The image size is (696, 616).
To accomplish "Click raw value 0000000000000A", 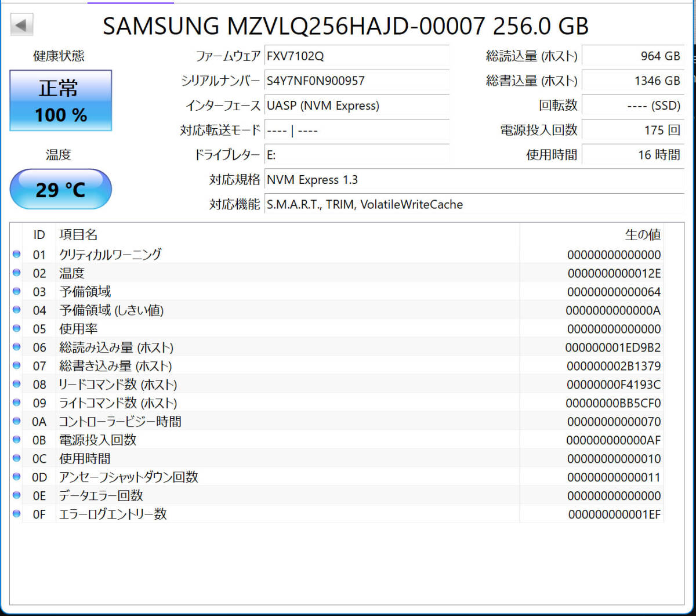I will (x=614, y=310).
